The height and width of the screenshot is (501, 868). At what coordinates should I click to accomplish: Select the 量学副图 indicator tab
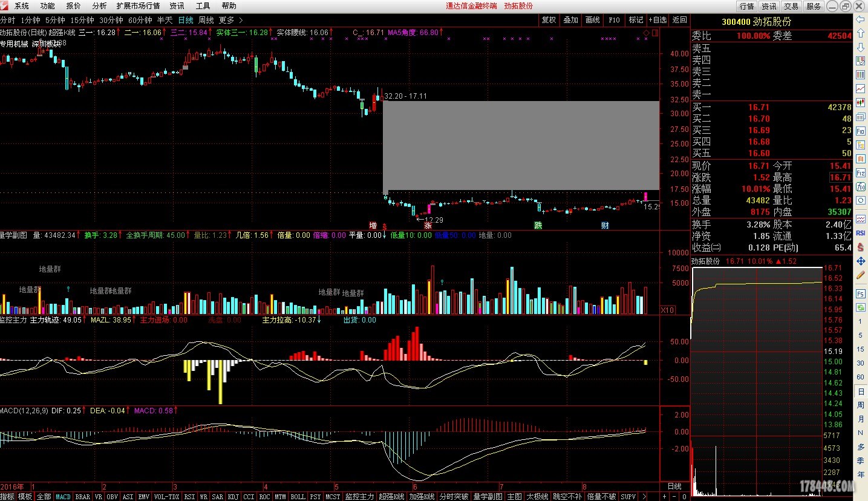pyautogui.click(x=488, y=497)
